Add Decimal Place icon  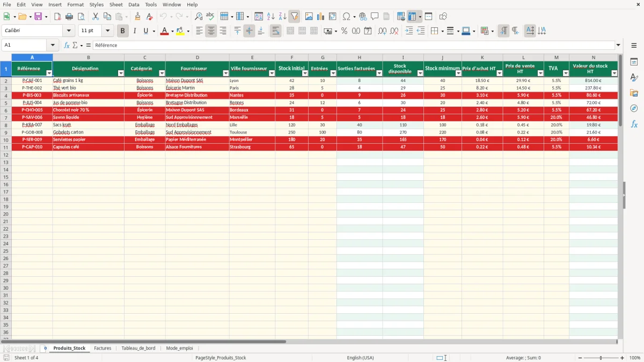382,31
